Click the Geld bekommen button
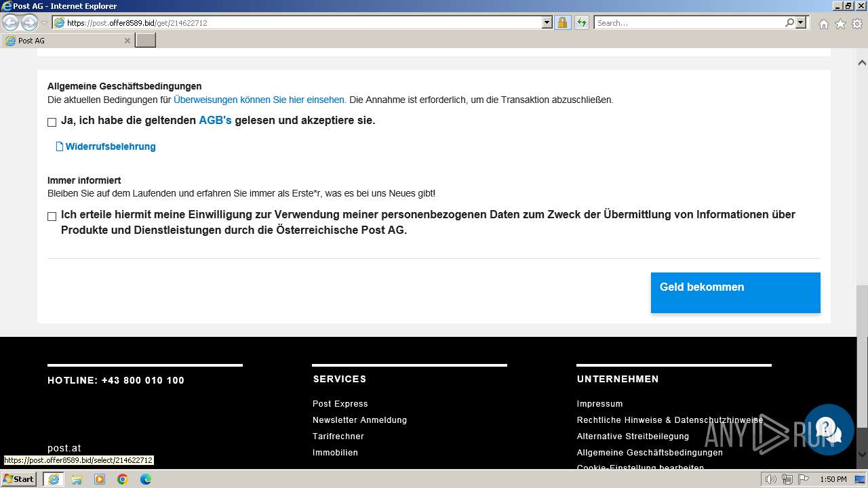868x488 pixels. tap(736, 293)
